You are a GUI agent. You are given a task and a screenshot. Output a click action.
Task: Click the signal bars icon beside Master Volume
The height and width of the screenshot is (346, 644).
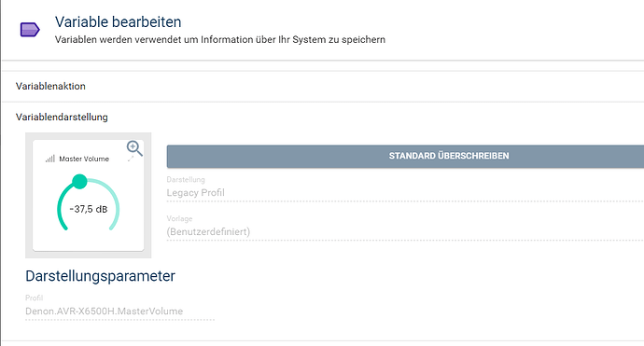(x=50, y=159)
